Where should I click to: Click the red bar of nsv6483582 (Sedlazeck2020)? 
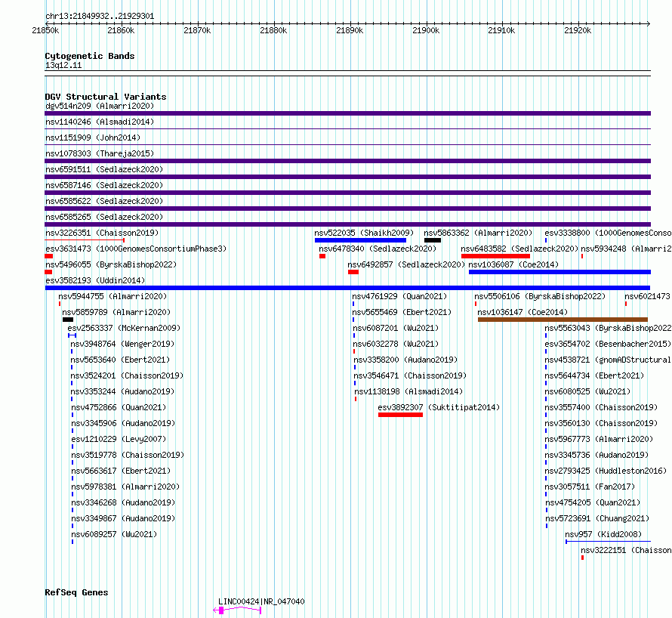pos(495,256)
